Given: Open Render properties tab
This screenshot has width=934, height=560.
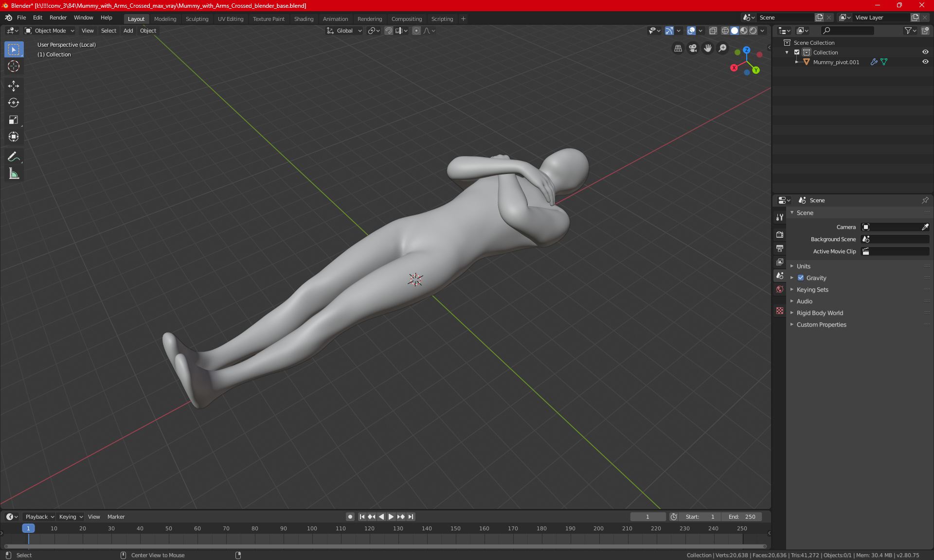Looking at the screenshot, I should (x=780, y=234).
